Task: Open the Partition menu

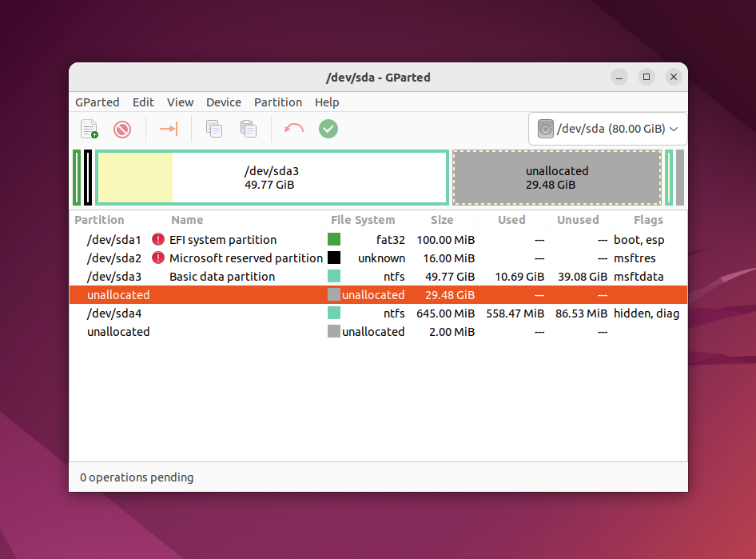Action: click(278, 102)
